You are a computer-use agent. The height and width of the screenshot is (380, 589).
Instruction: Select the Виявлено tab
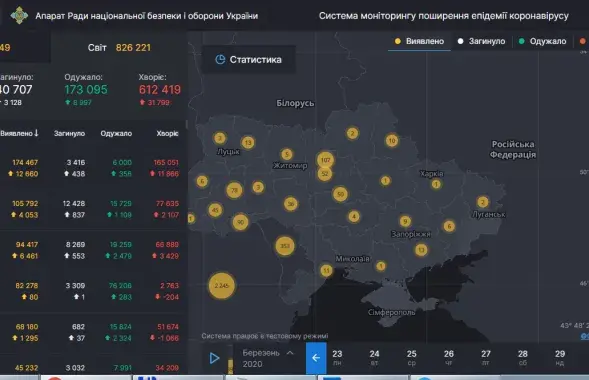coord(419,41)
